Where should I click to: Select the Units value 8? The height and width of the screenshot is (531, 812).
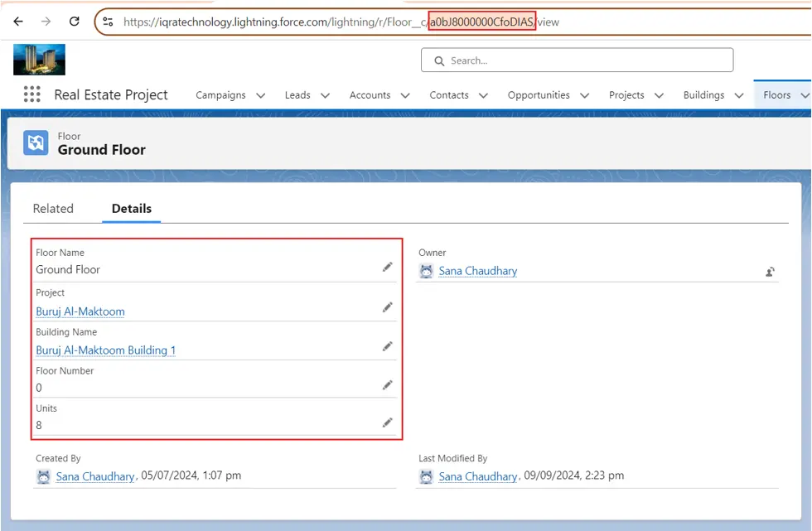(x=39, y=426)
